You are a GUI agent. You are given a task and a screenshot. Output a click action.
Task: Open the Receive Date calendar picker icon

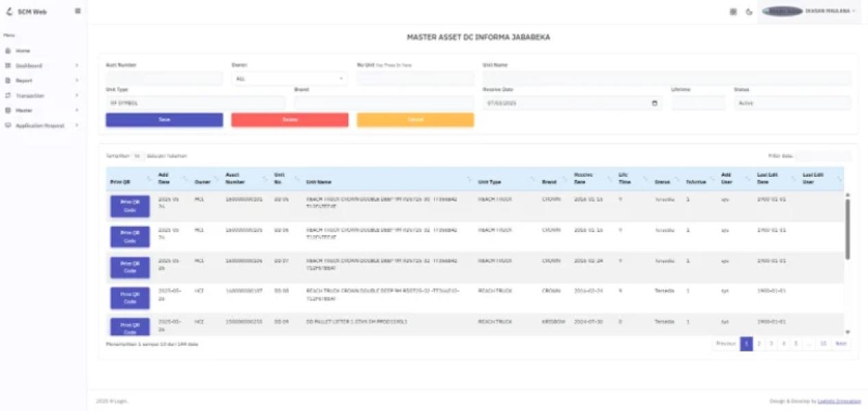[654, 103]
